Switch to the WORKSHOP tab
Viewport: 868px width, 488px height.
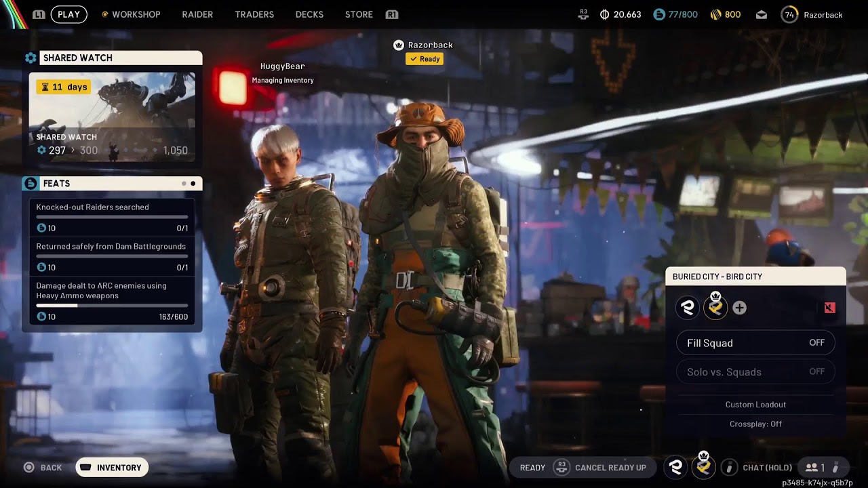tap(136, 14)
